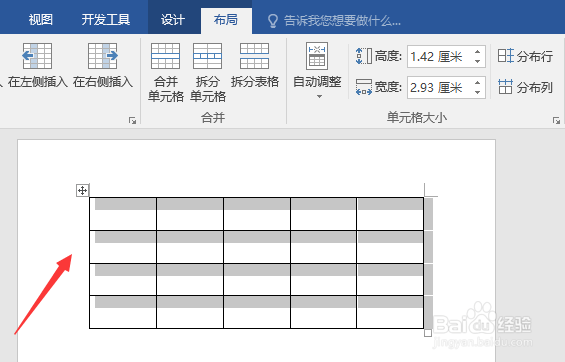Screen dimensions: 565x362
Task: Click the last cell in the bottom row
Action: coord(390,312)
